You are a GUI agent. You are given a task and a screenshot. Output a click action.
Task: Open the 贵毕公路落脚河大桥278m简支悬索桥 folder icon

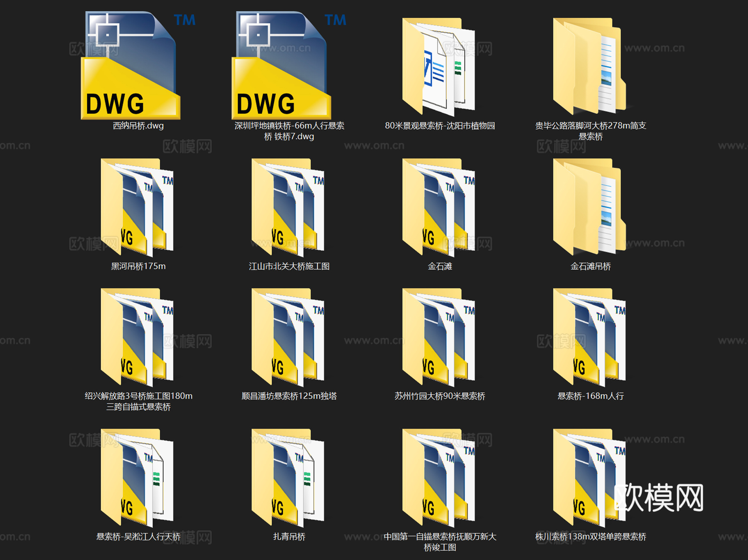click(589, 66)
